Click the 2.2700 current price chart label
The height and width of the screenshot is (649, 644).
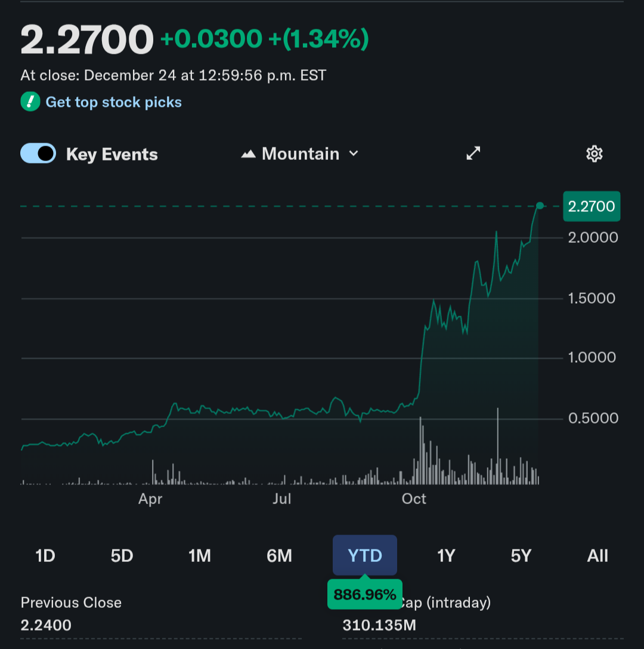[592, 206]
